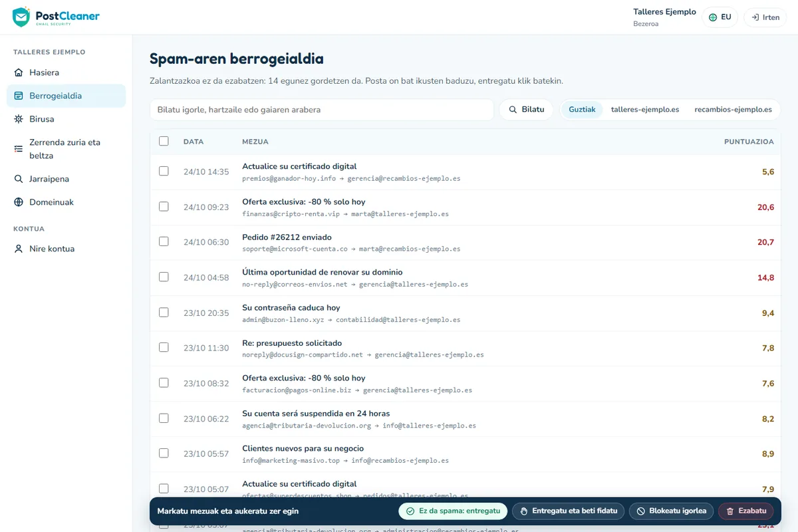The width and height of the screenshot is (798, 532).
Task: Check the 23/10 05:07 message checkbox
Action: click(x=164, y=489)
